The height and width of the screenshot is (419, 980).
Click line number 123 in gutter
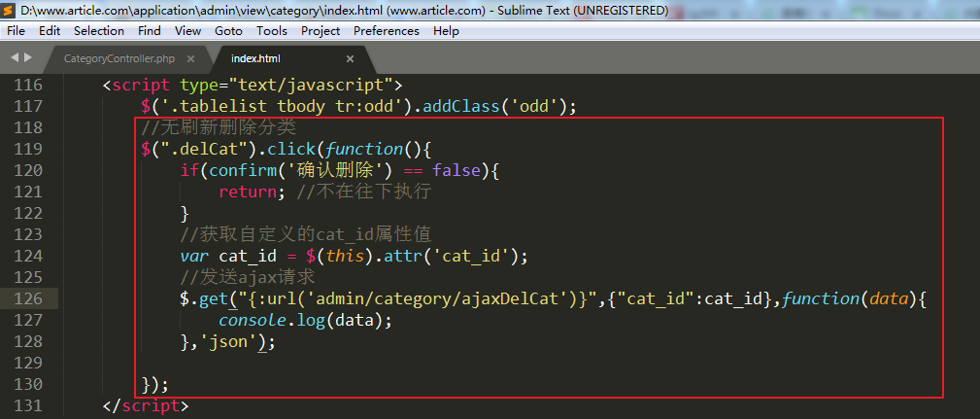28,234
